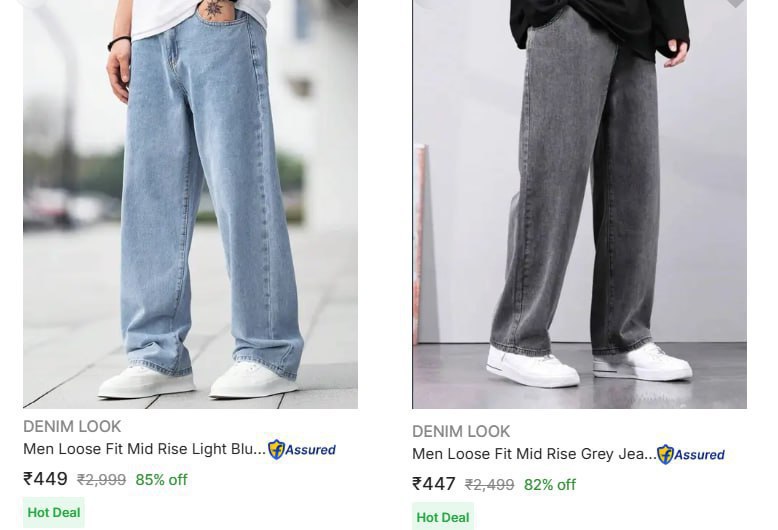Select the ₹449 price
Screen dimensions: 778x530
45,479
